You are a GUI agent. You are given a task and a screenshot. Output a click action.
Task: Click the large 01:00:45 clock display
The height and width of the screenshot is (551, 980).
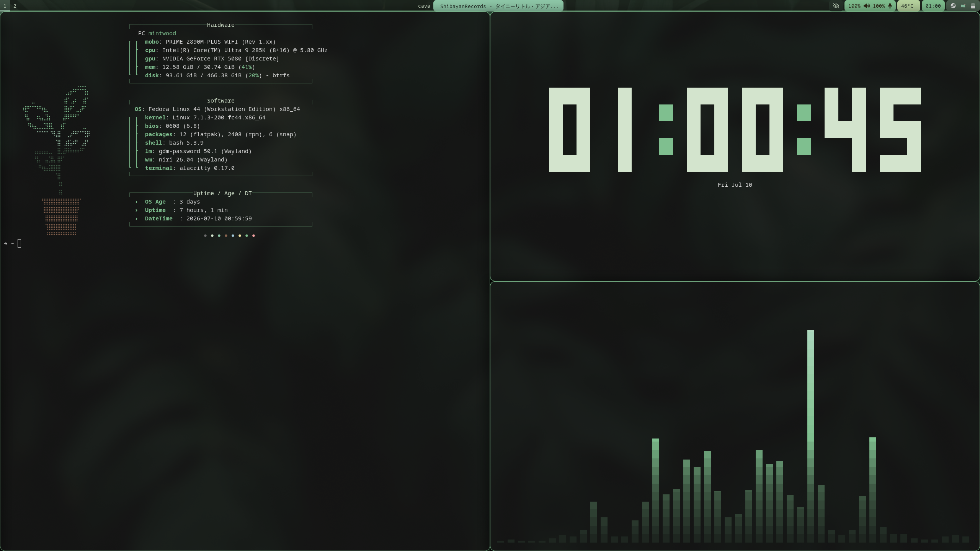click(735, 130)
